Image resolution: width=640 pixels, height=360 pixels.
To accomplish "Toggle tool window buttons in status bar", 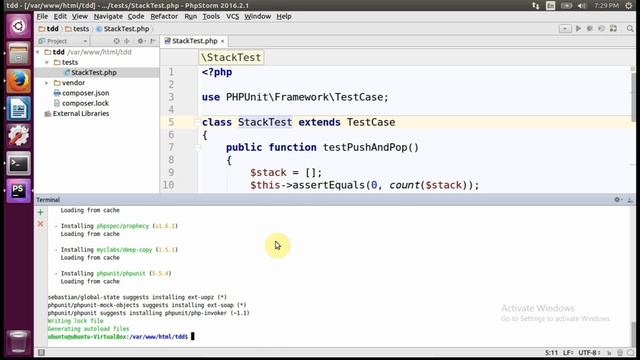I will point(41,352).
